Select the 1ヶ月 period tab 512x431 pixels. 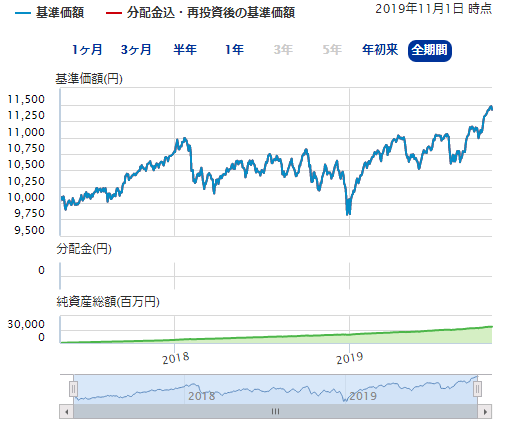pyautogui.click(x=87, y=50)
